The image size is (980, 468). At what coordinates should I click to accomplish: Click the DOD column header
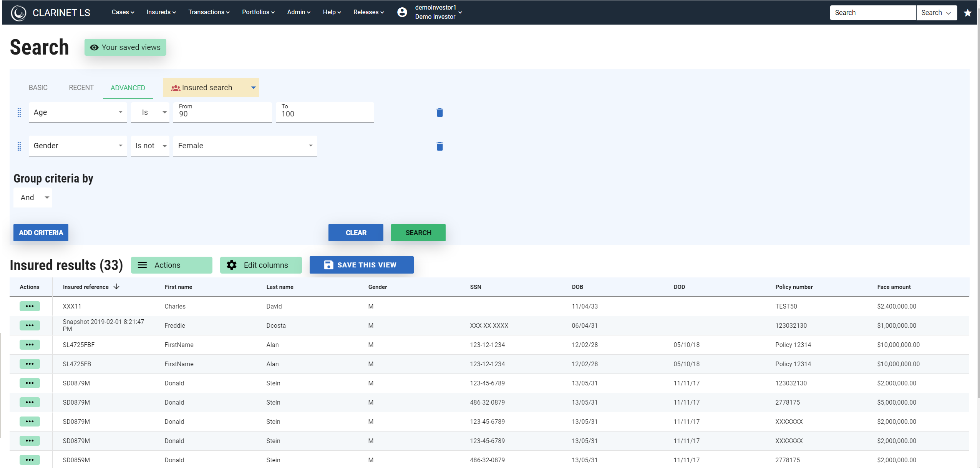(x=679, y=287)
